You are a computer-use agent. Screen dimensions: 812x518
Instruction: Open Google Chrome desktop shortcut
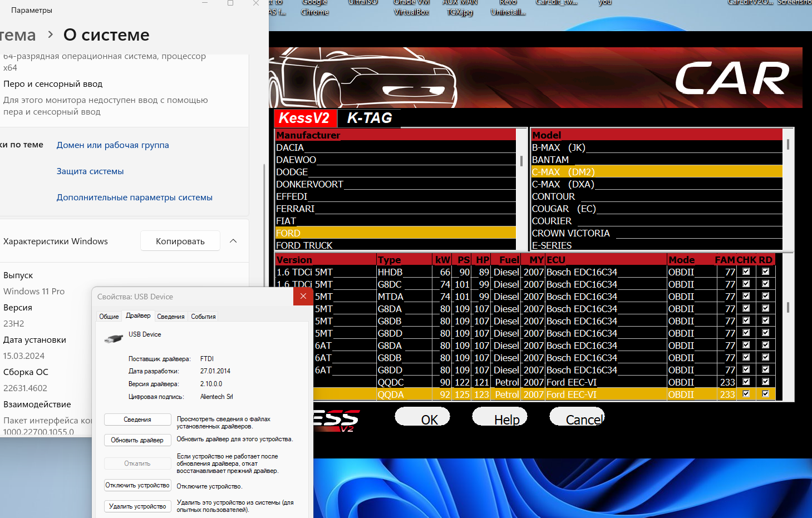click(x=314, y=8)
